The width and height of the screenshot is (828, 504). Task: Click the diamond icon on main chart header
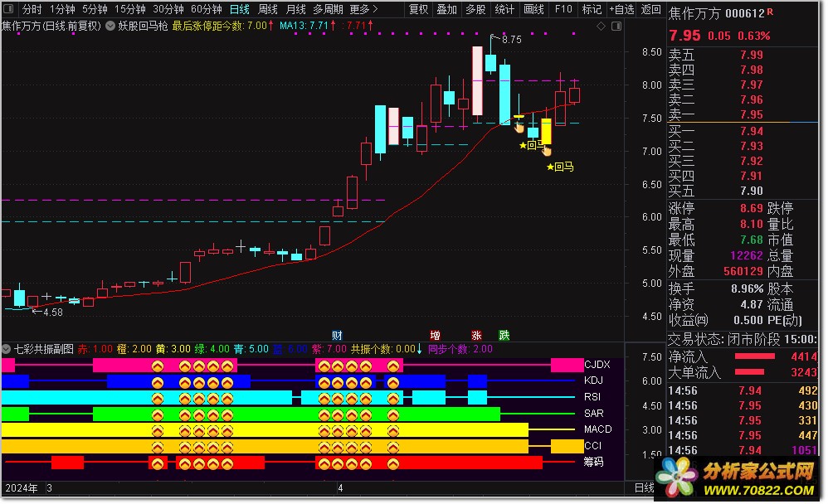tap(601, 26)
